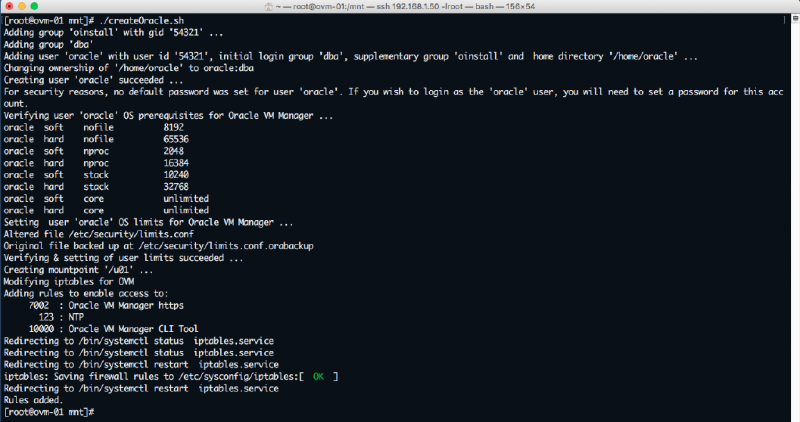Click the green OK status text
800x422 pixels.
[318, 376]
